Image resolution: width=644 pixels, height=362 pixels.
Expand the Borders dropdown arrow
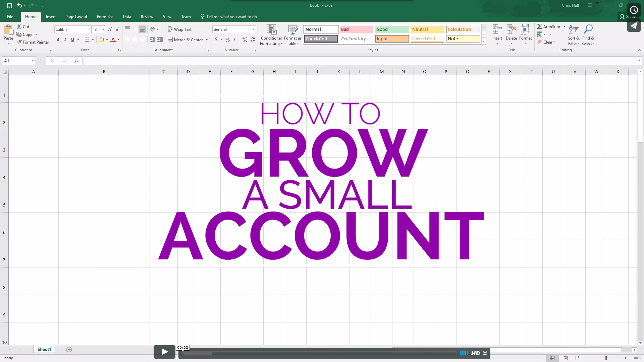tap(93, 40)
